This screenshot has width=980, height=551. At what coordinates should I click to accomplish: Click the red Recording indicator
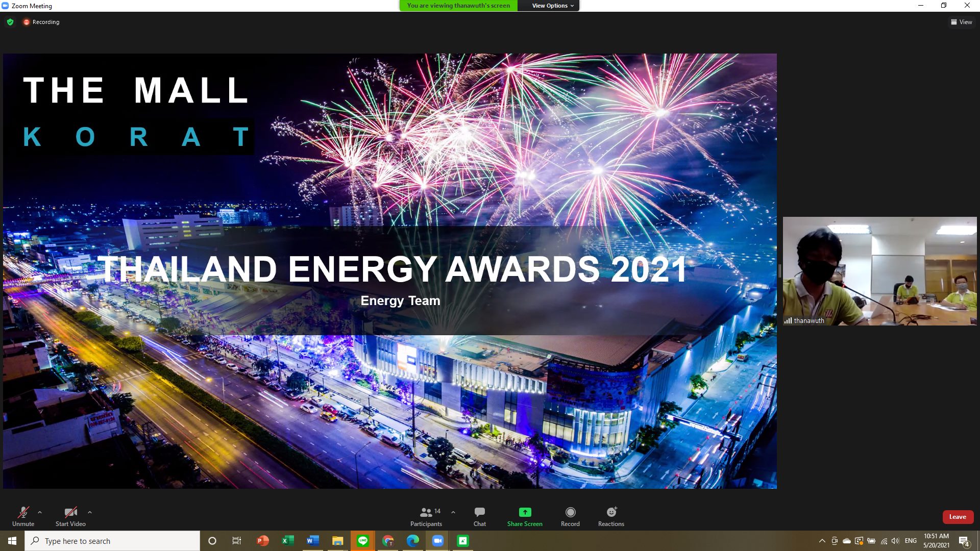(41, 22)
